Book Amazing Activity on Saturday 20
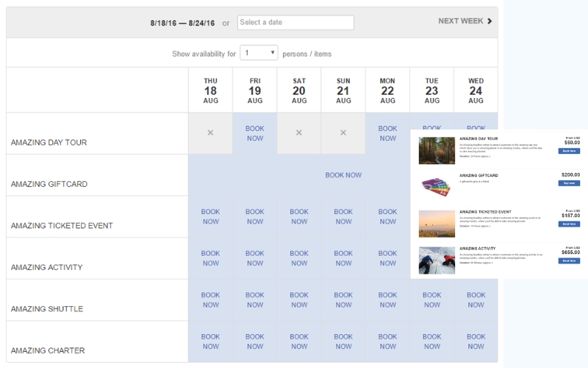The height and width of the screenshot is (368, 588). (x=299, y=258)
